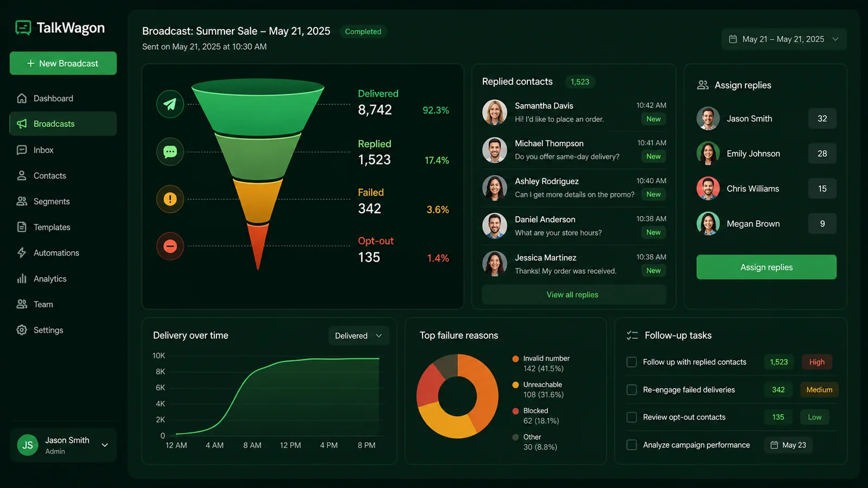Viewport: 868px width, 488px height.
Task: Click the failure reasons donut chart
Action: point(457,396)
